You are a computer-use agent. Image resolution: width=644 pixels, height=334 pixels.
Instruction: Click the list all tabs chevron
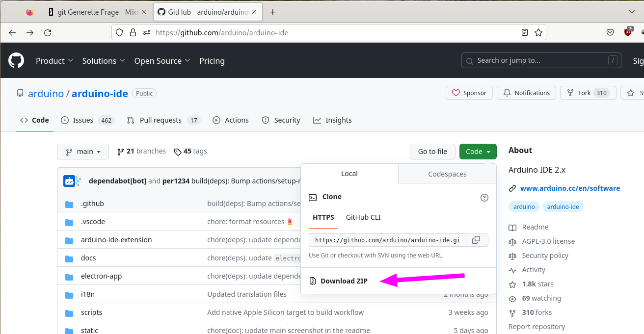point(632,12)
